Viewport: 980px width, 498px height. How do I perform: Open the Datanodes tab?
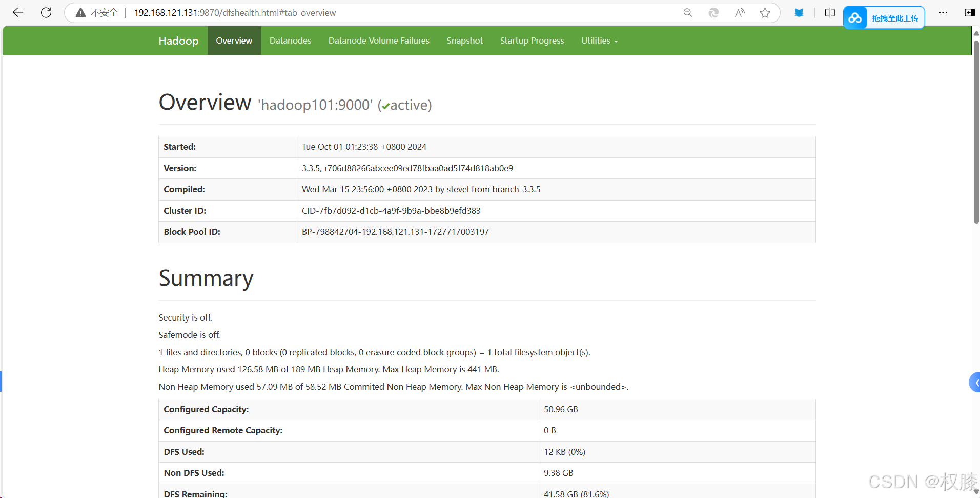click(x=290, y=41)
